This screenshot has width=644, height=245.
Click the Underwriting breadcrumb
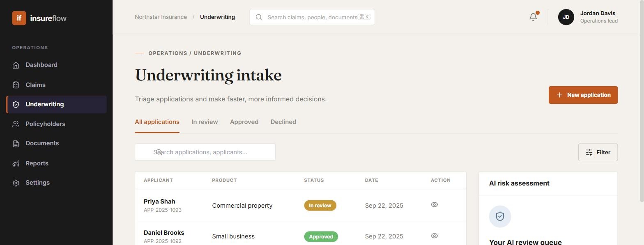click(x=217, y=17)
